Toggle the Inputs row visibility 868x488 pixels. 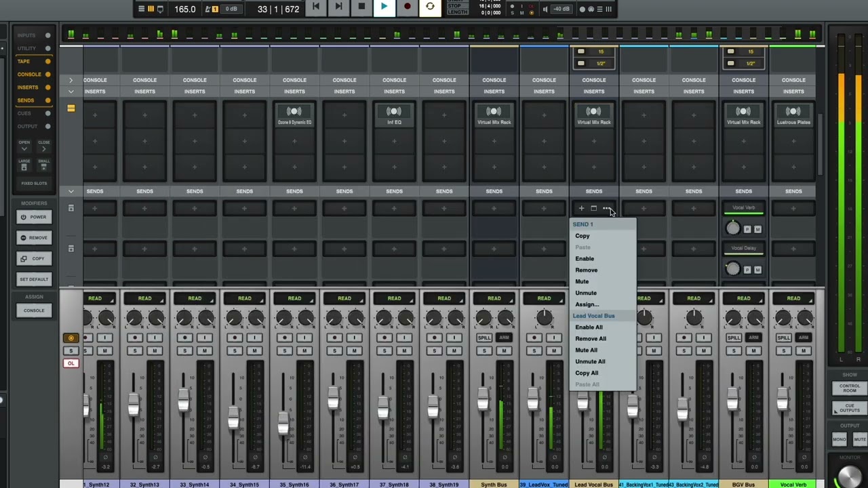33,35
